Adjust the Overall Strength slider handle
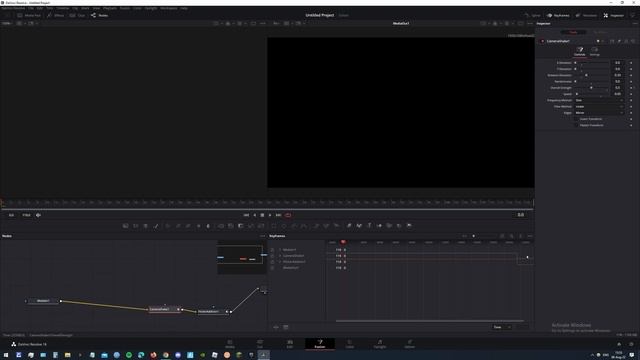The height and width of the screenshot is (360, 640). click(x=591, y=88)
